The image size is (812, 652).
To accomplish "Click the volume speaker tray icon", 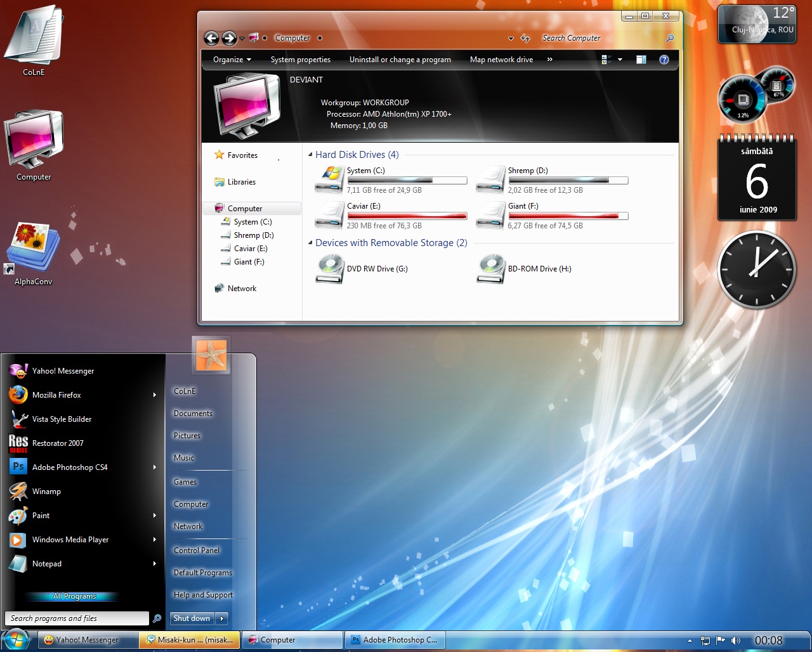I will [x=736, y=641].
